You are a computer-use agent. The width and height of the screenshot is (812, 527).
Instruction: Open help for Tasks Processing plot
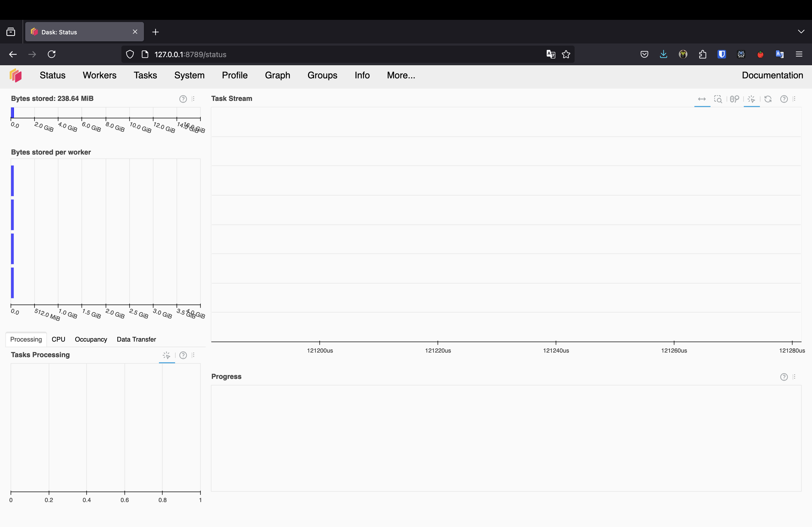click(183, 355)
